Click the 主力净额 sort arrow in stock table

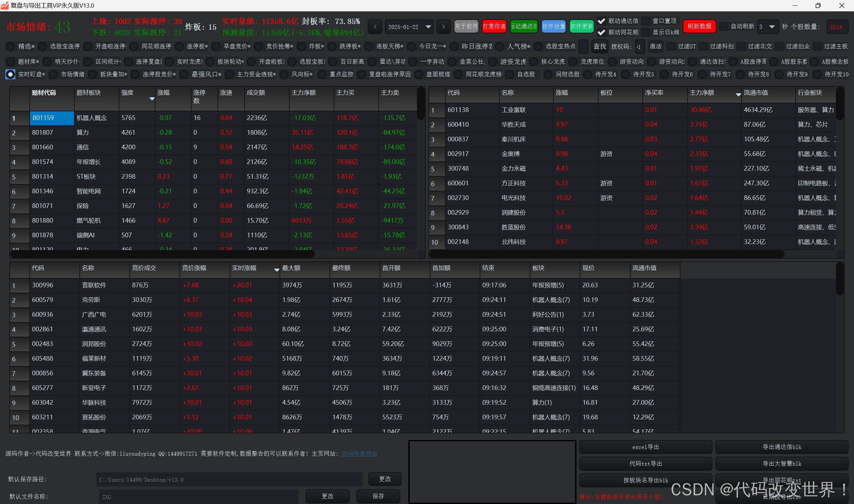738,95
